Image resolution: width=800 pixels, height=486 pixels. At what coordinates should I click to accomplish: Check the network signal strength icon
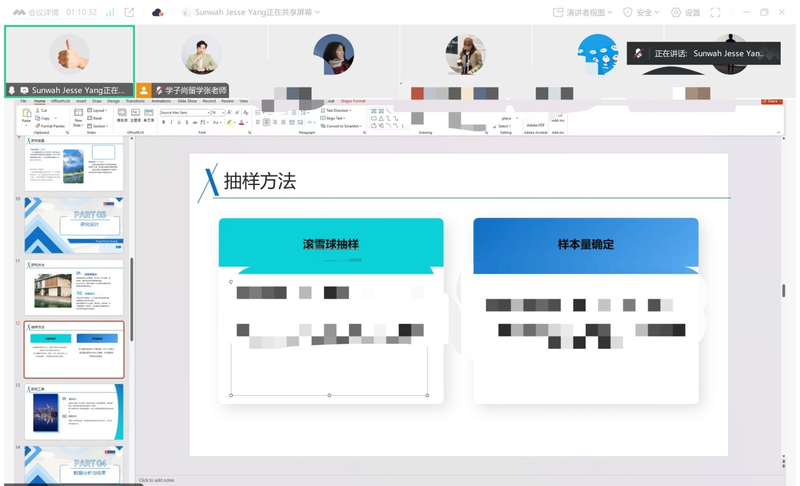coord(110,12)
